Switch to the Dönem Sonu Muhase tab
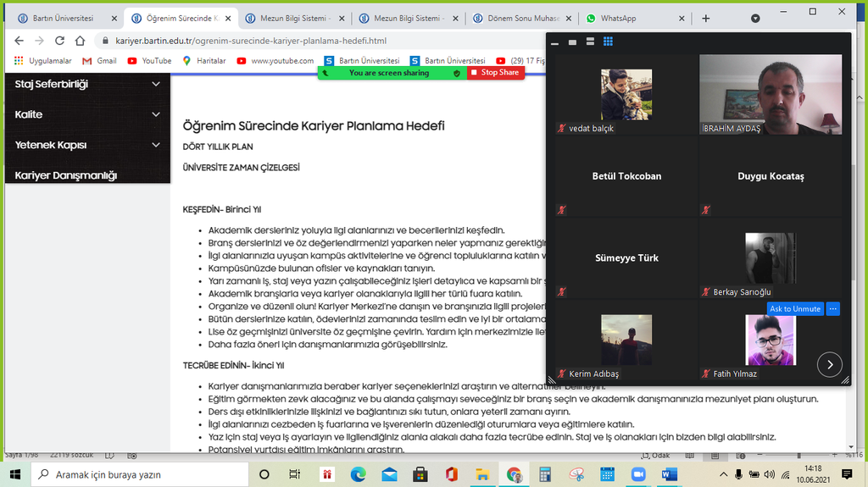Screen dimensions: 868x487 pyautogui.click(x=523, y=19)
